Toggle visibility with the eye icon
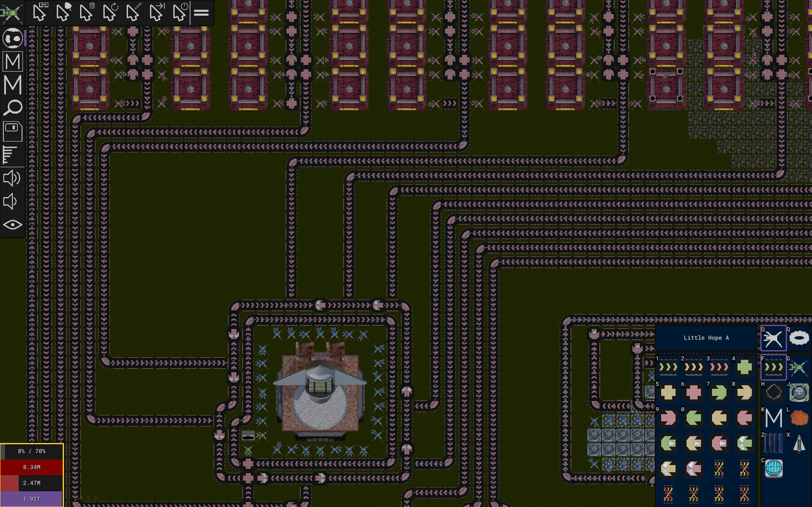The width and height of the screenshot is (812, 507). click(x=13, y=225)
